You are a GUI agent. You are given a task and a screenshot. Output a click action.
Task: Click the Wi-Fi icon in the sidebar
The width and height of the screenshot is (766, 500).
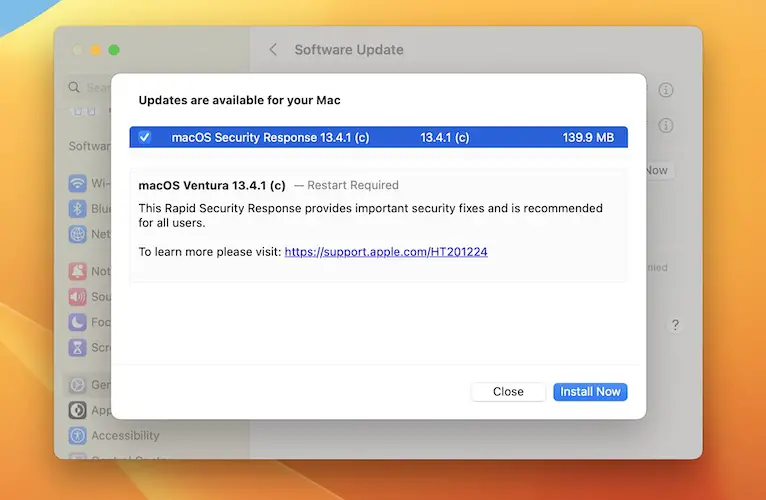tap(77, 184)
